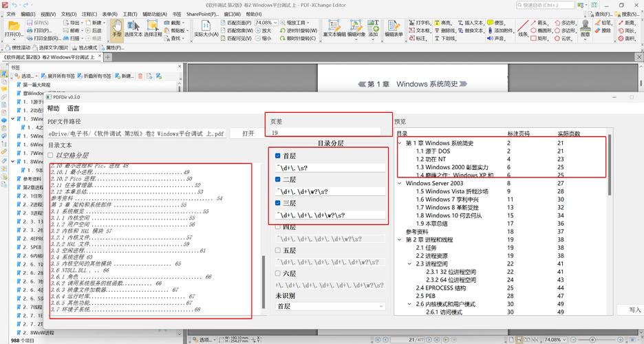The width and height of the screenshot is (644, 344).
Task: Select the Hand (手型) tool
Action: point(117,28)
